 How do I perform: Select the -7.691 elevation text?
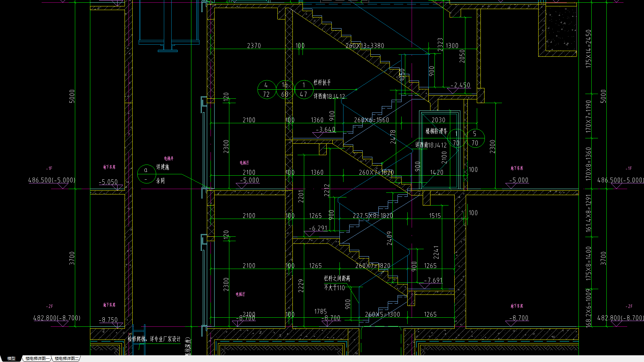433,280
